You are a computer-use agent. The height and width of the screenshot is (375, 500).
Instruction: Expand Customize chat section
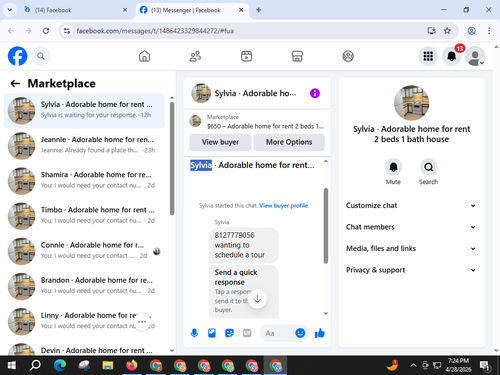point(411,206)
